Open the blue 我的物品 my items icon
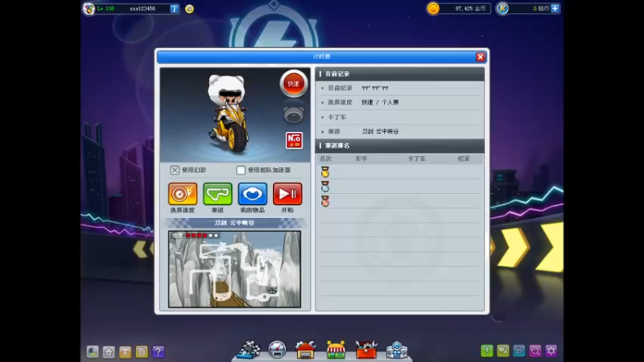Screen dimensions: 644x362 pos(253,194)
